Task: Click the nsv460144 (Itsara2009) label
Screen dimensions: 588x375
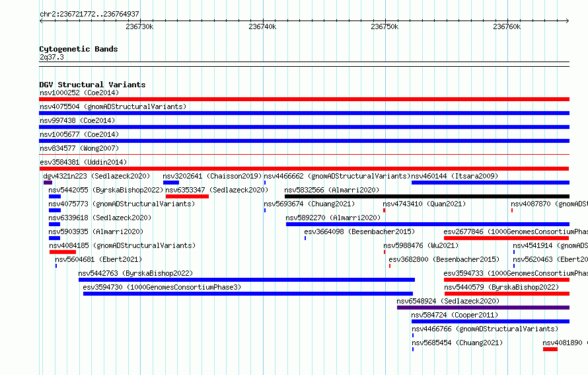Action: [x=455, y=176]
